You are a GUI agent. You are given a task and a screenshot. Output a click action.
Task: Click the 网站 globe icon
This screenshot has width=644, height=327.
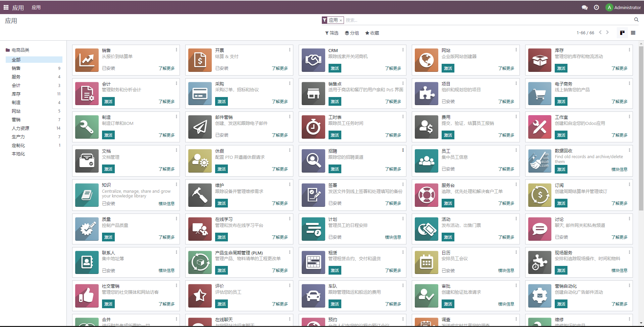(x=427, y=60)
